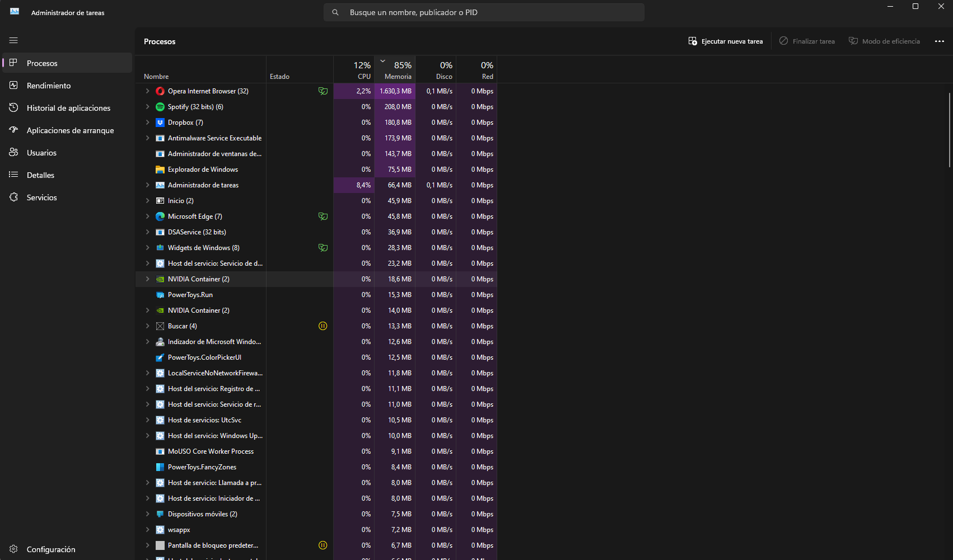
Task: Click Ejecutar nueva tarea button
Action: [x=726, y=41]
